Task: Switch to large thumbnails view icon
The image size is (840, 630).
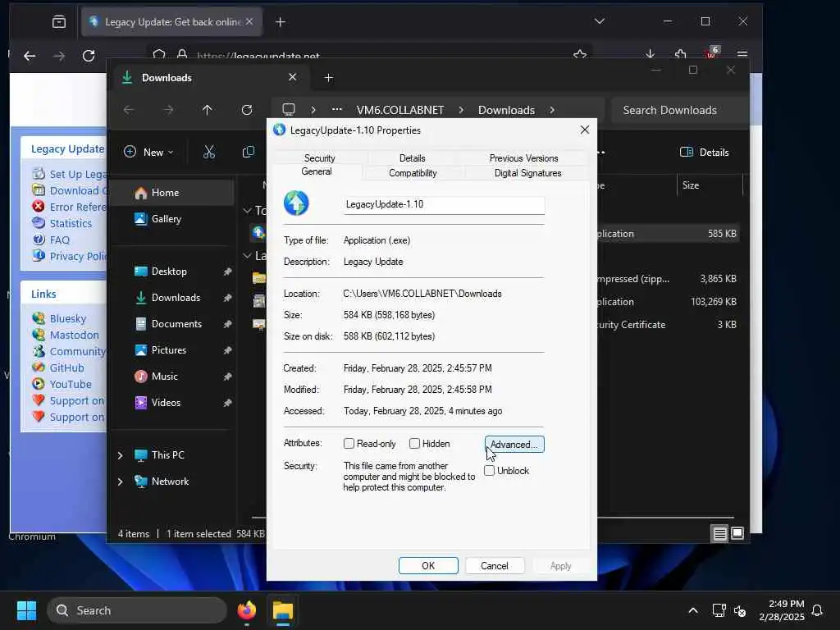Action: [x=737, y=533]
